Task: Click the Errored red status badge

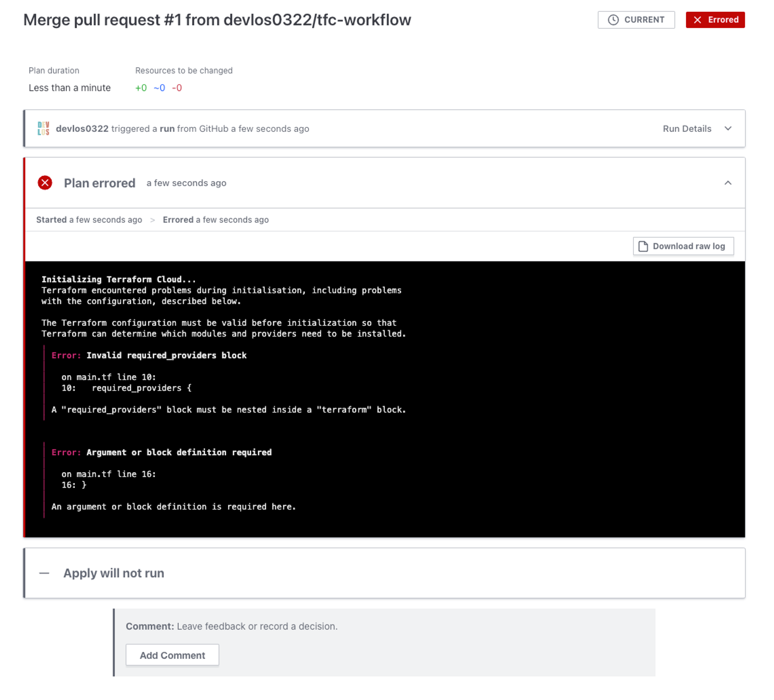Action: pyautogui.click(x=715, y=20)
